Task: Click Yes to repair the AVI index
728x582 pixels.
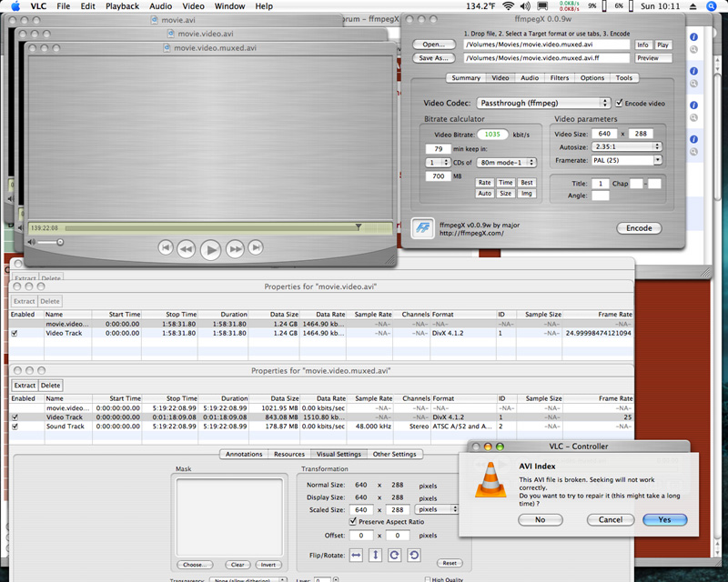Action: pyautogui.click(x=664, y=519)
